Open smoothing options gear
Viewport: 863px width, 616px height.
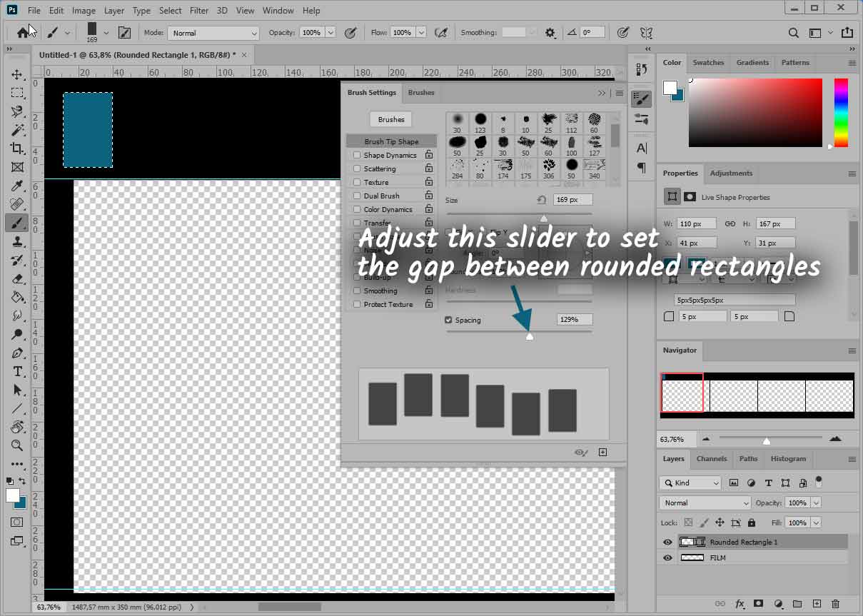[x=550, y=32]
